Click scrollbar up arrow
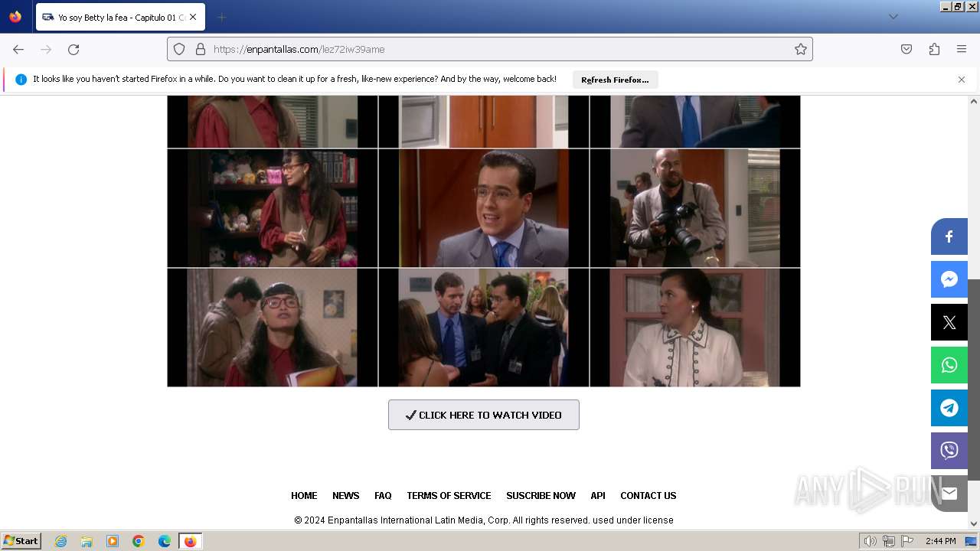Viewport: 980px width, 551px height. tap(974, 101)
